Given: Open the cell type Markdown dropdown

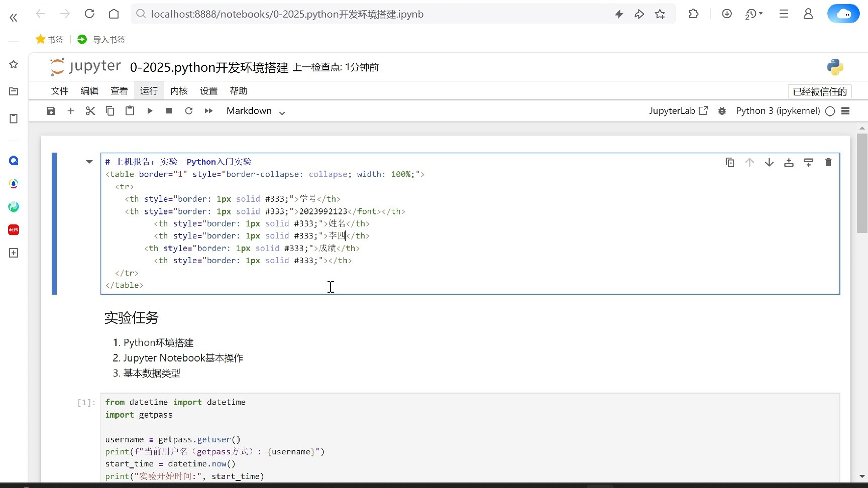Looking at the screenshot, I should (256, 111).
